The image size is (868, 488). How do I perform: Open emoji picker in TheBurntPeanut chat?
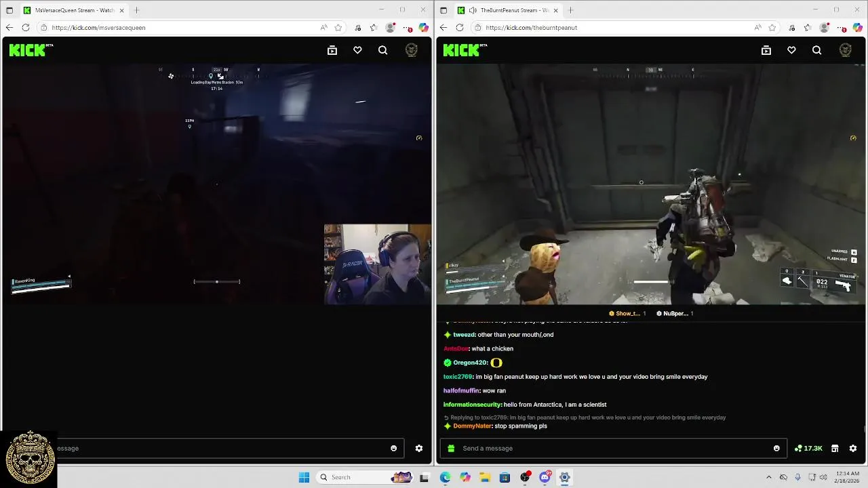(x=776, y=448)
